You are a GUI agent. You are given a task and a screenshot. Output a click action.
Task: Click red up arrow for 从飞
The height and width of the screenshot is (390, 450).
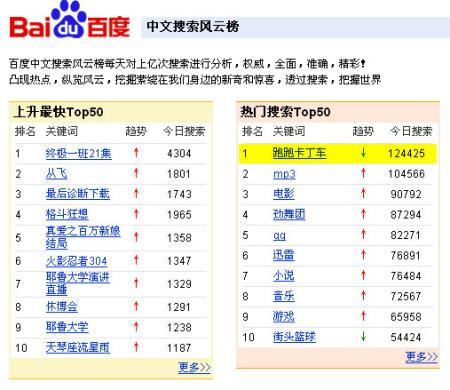coord(136,173)
